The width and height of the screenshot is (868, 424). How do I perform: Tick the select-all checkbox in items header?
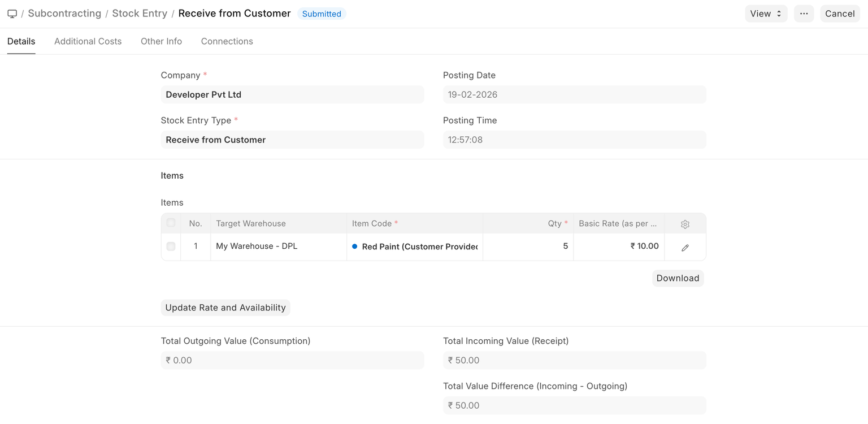click(x=171, y=223)
